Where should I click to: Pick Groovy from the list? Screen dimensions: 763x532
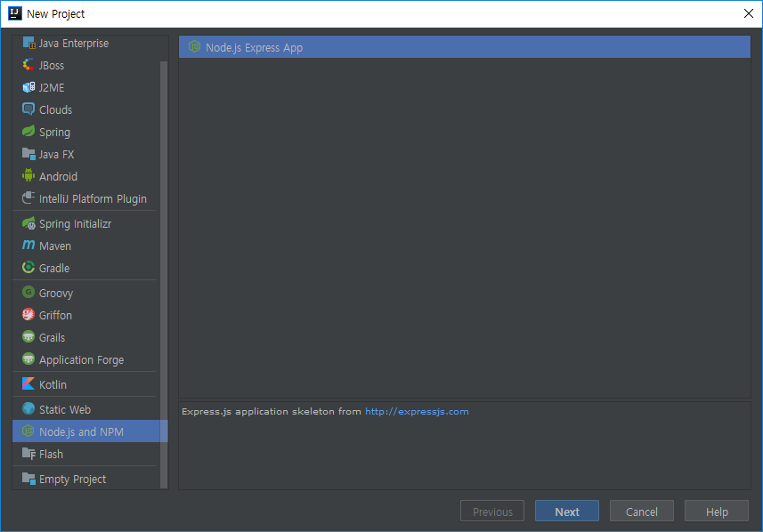tap(56, 294)
